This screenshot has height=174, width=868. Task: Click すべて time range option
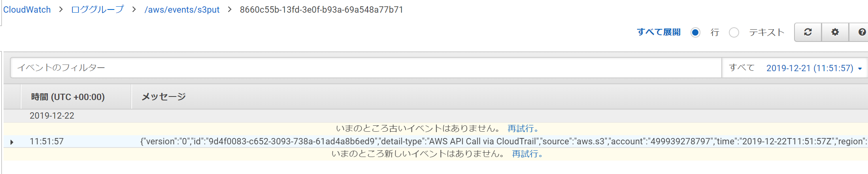coord(742,68)
